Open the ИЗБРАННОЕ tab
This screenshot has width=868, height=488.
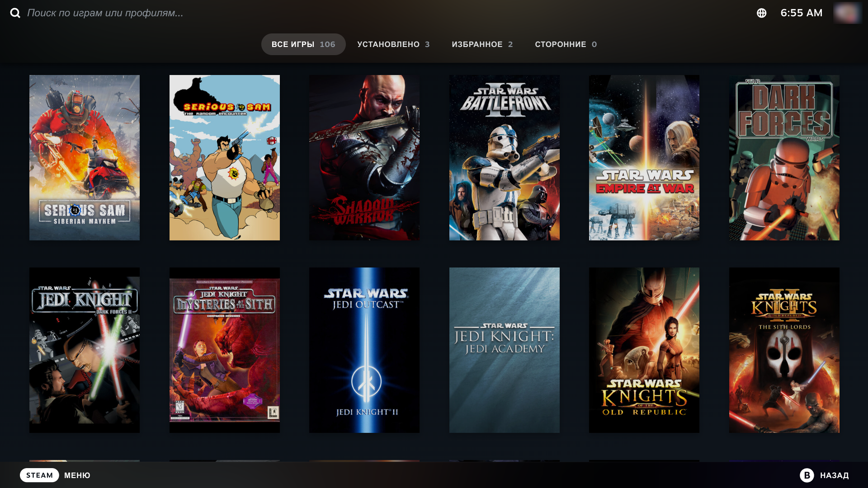coord(482,44)
